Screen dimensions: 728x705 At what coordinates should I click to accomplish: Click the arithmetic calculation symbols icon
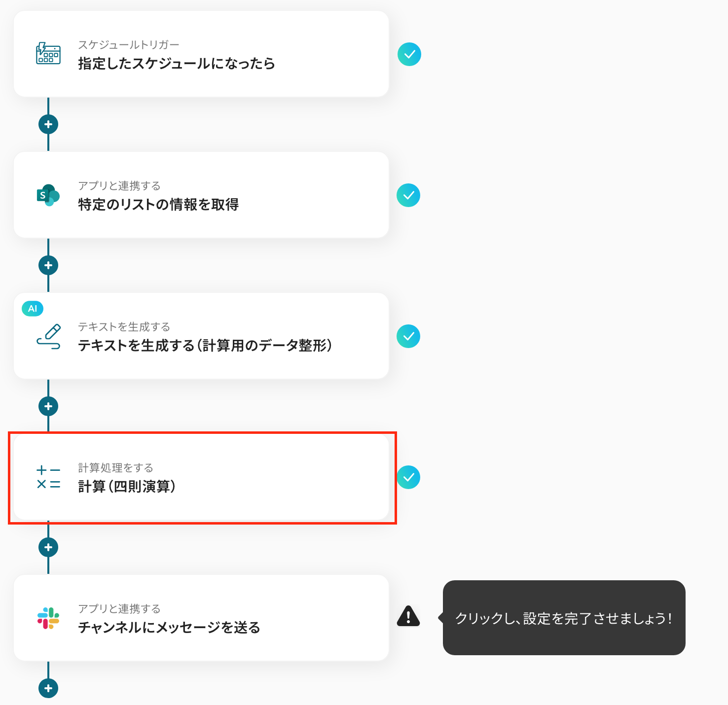click(x=48, y=477)
